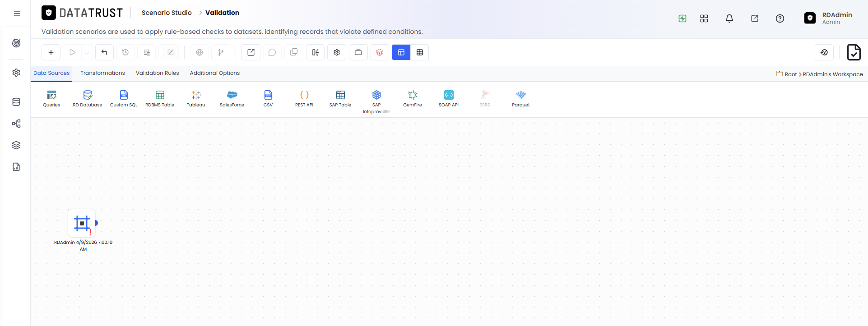
Task: Click the pencil edit toolbar icon
Action: click(171, 52)
